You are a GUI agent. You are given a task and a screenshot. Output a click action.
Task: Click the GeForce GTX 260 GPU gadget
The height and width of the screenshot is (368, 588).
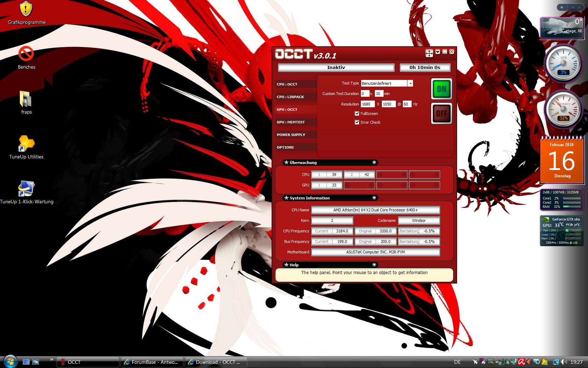point(561,231)
